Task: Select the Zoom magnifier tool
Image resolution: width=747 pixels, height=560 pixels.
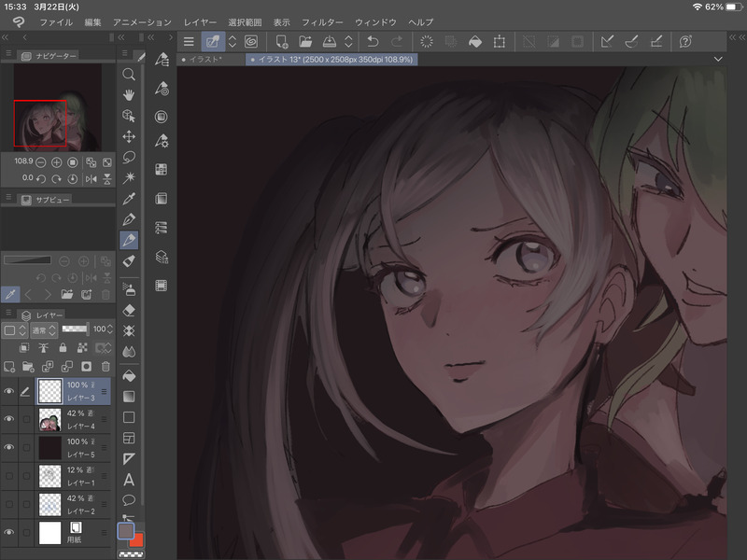Action: pos(129,75)
